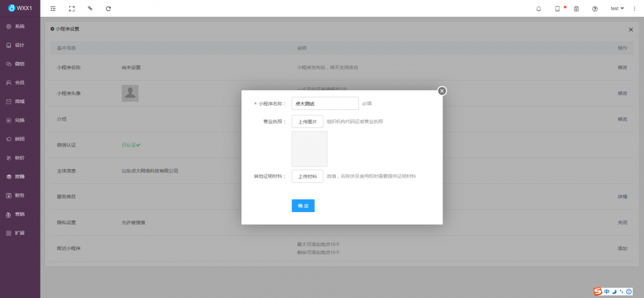The height and width of the screenshot is (298, 644).
Task: Click 详情 link in the 服务类目 row
Action: click(622, 196)
